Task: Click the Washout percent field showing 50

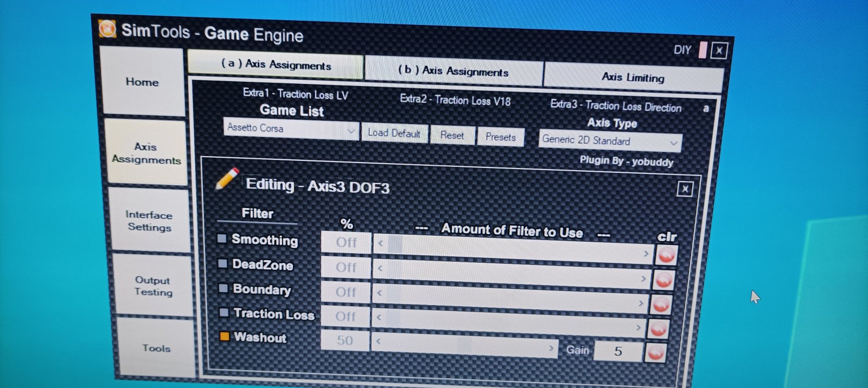Action: [345, 340]
